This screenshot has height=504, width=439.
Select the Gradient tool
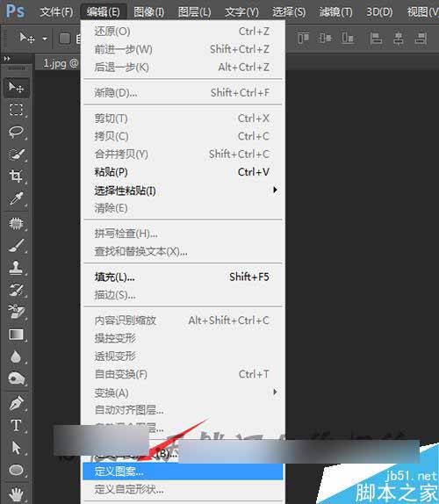pyautogui.click(x=16, y=335)
